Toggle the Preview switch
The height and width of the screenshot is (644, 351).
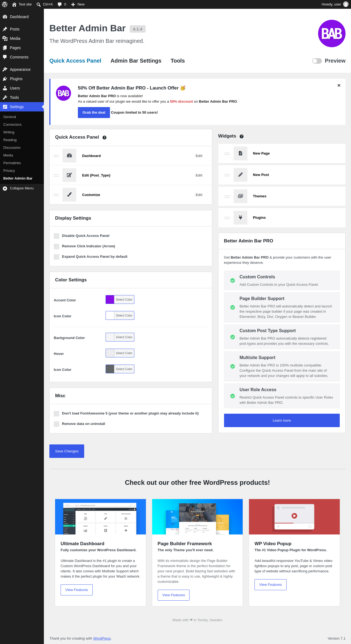317,61
